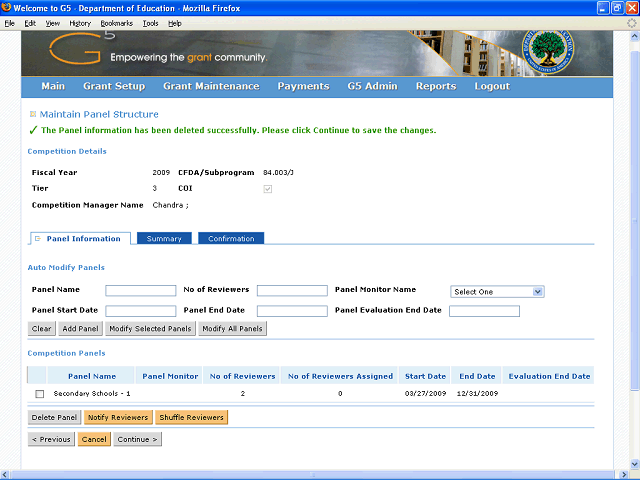Click the Panel Name input field
The width and height of the screenshot is (640, 480).
point(140,291)
